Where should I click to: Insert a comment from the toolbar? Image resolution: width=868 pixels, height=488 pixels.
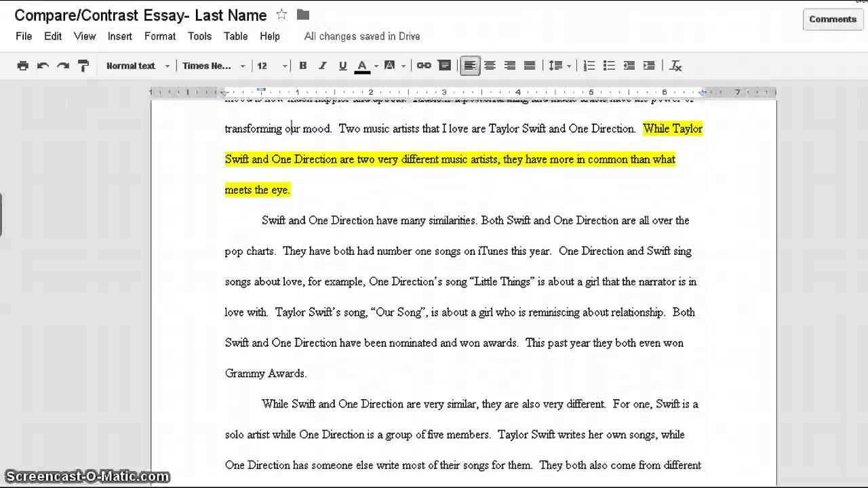(x=445, y=66)
